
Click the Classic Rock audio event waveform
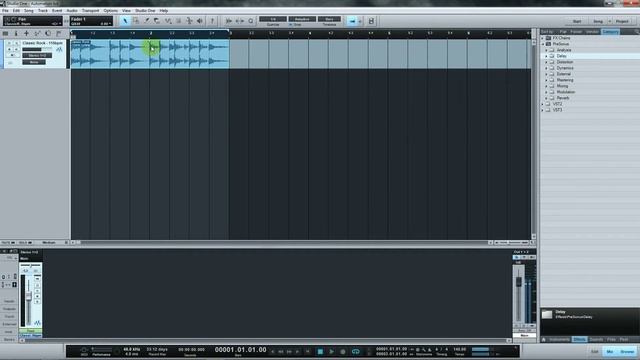150,54
